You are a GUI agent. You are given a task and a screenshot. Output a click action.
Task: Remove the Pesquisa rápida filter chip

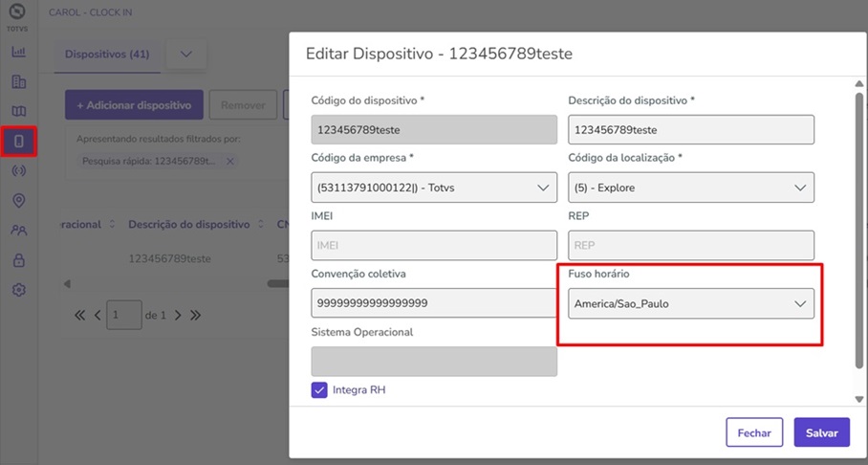pos(230,162)
